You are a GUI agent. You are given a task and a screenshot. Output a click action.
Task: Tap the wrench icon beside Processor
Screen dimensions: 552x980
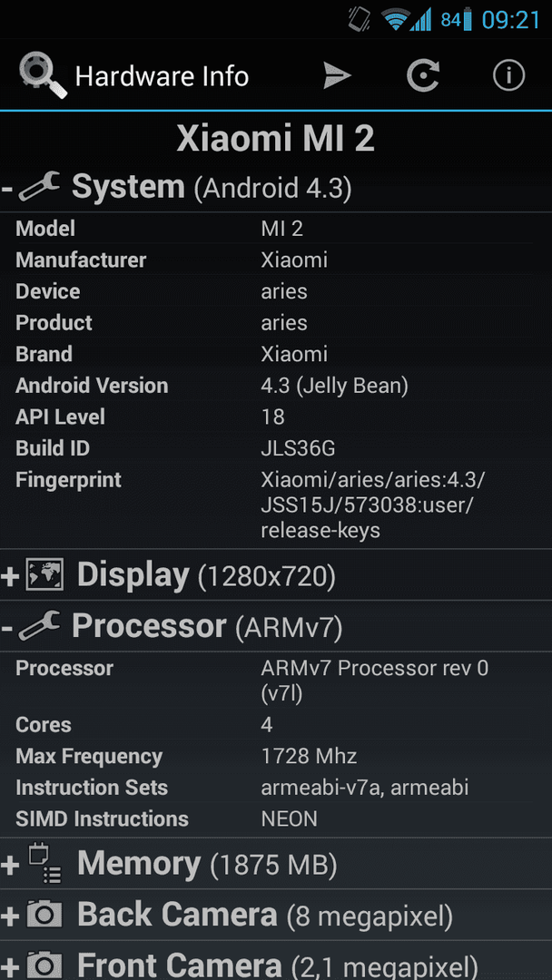tap(39, 626)
